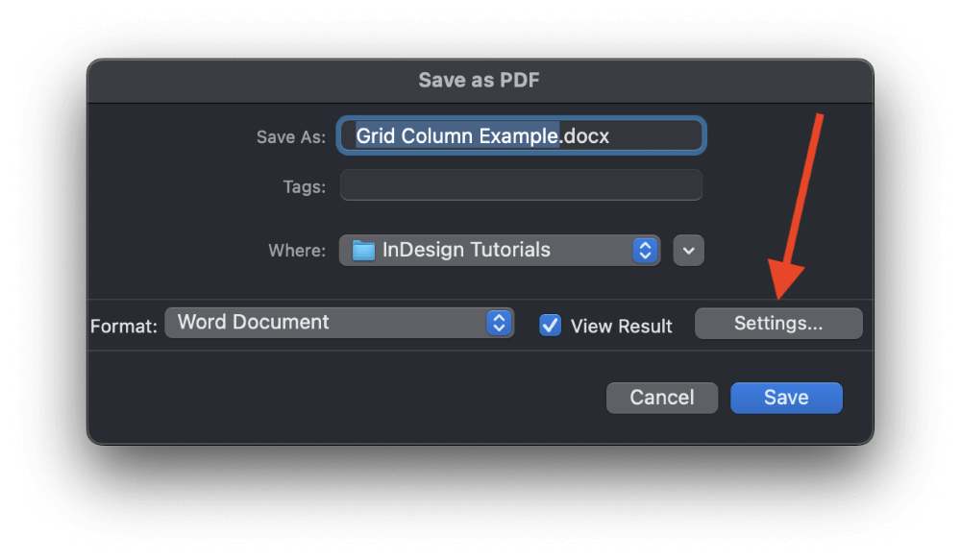This screenshot has width=961, height=560.
Task: Open the Where location dropdown
Action: 500,250
